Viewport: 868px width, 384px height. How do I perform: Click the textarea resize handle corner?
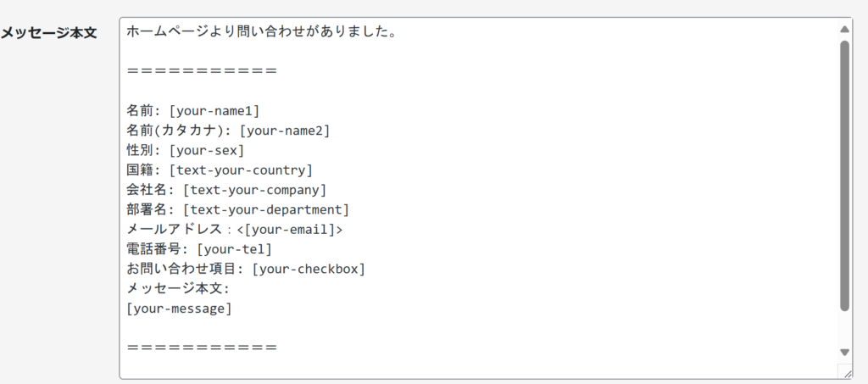pos(845,372)
